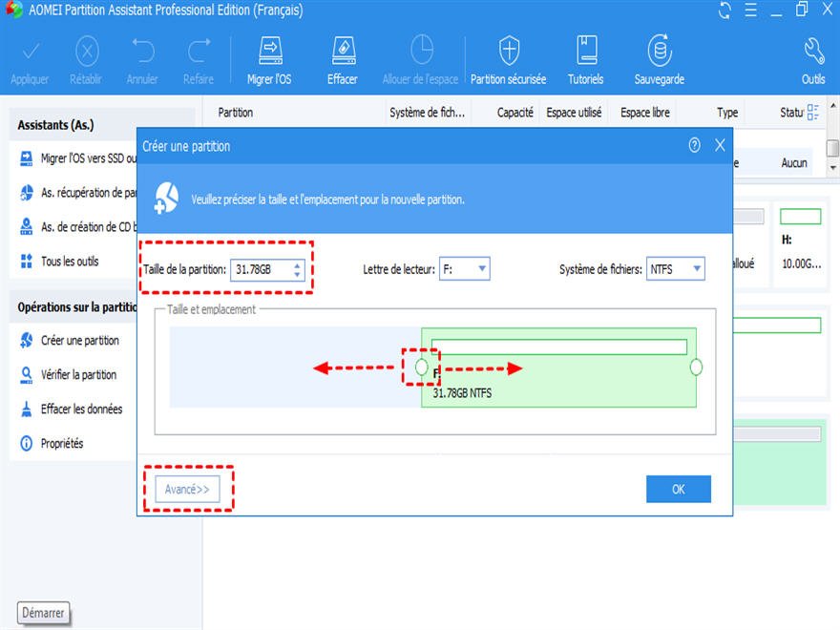Click the Refaire redo icon
This screenshot has width=840, height=630.
(199, 51)
